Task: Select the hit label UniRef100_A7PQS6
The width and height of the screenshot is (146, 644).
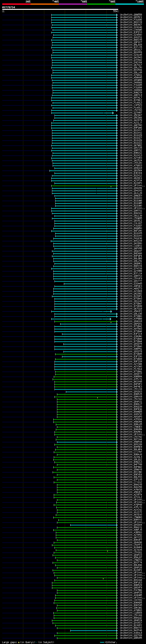Action: click(x=131, y=419)
